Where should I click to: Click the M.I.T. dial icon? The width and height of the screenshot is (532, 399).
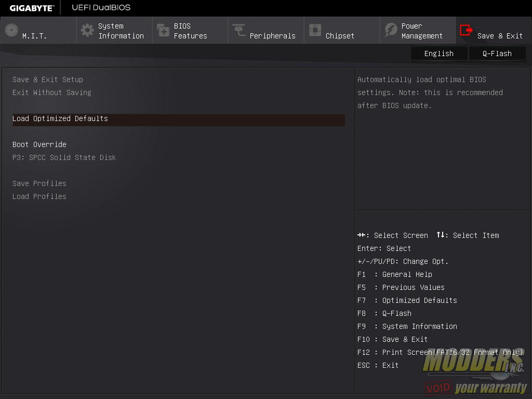coord(11,31)
